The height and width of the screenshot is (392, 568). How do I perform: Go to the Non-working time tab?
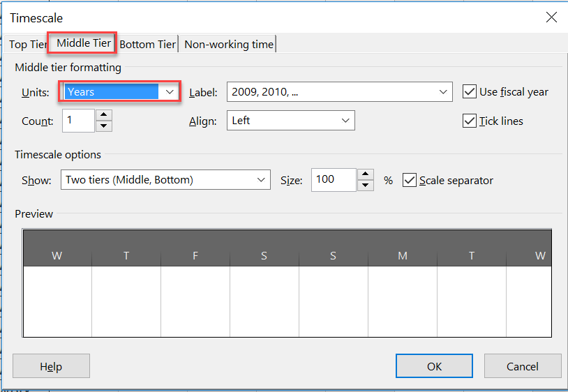point(229,45)
